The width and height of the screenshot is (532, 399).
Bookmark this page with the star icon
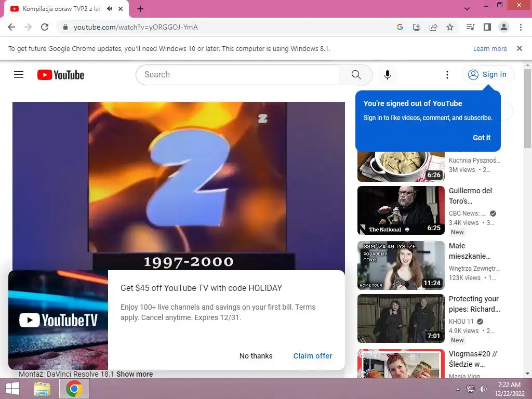(450, 27)
